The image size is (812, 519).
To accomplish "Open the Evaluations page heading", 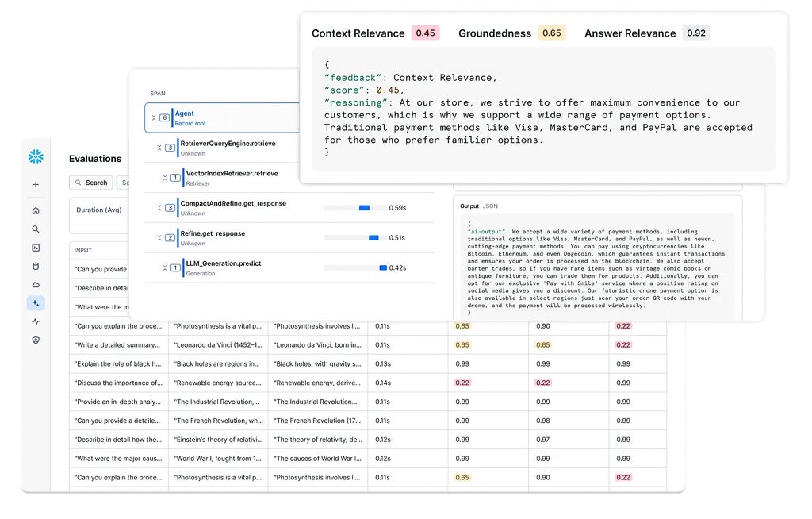I will pyautogui.click(x=95, y=158).
